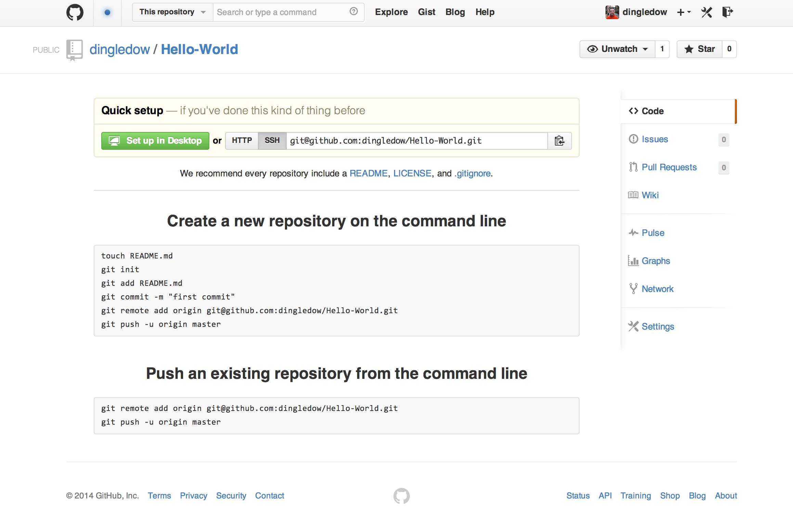
Task: Select the SSH clone protocol
Action: pos(272,141)
